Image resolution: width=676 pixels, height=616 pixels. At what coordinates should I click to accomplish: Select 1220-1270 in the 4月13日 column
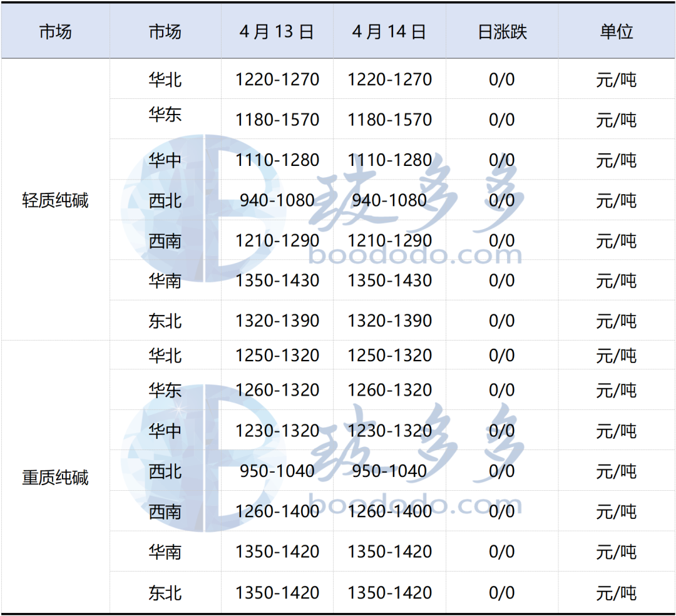tap(277, 80)
